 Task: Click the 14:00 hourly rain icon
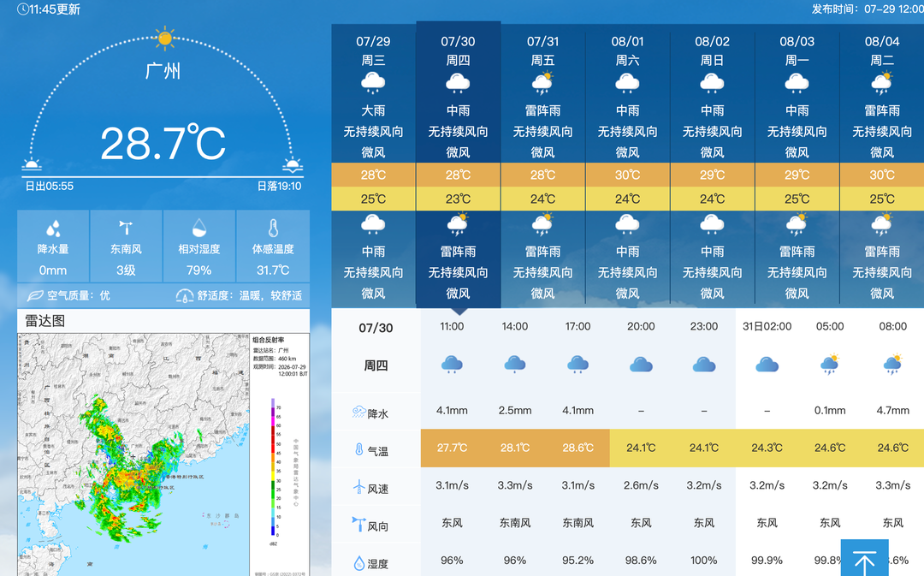point(515,365)
